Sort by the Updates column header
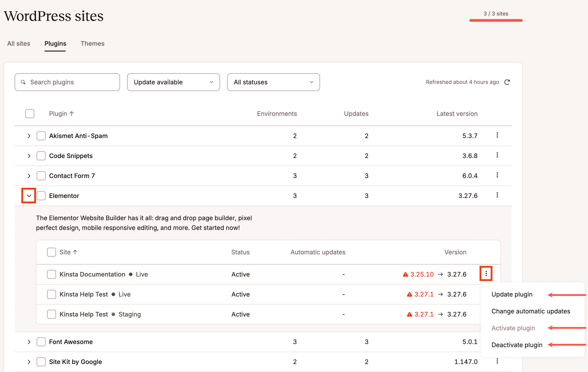This screenshot has height=372, width=588. click(x=356, y=114)
